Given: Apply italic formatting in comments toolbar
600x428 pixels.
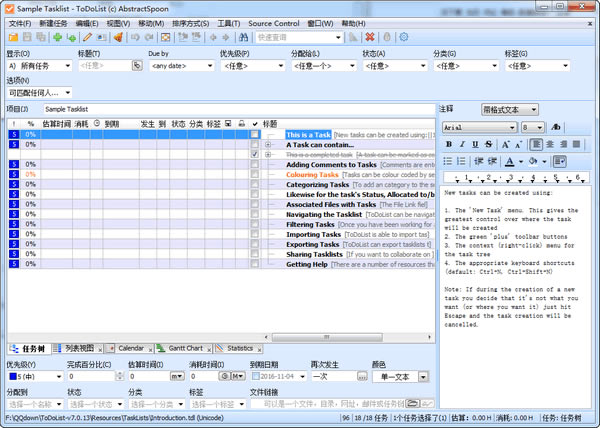Looking at the screenshot, I should point(462,144).
